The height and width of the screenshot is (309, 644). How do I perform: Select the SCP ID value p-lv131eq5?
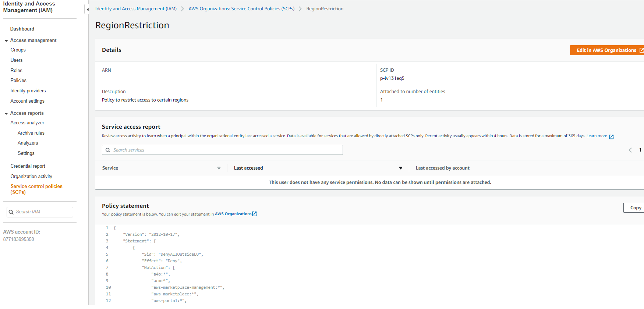click(392, 78)
